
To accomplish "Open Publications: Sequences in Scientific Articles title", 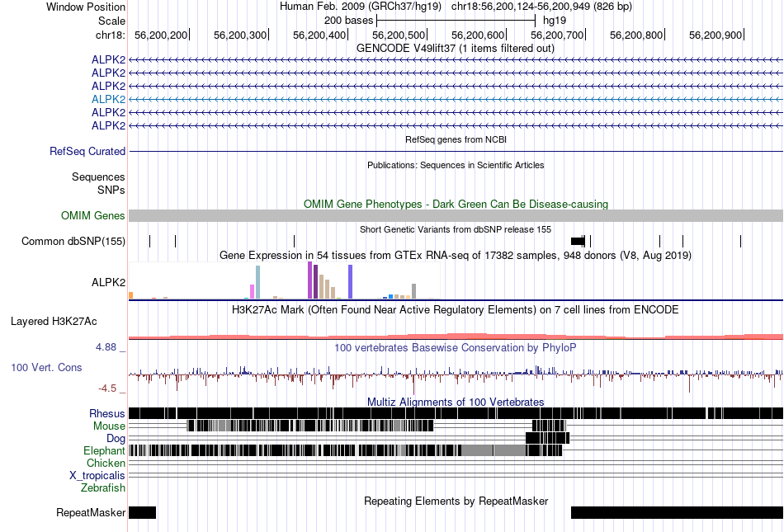I will click(x=456, y=165).
